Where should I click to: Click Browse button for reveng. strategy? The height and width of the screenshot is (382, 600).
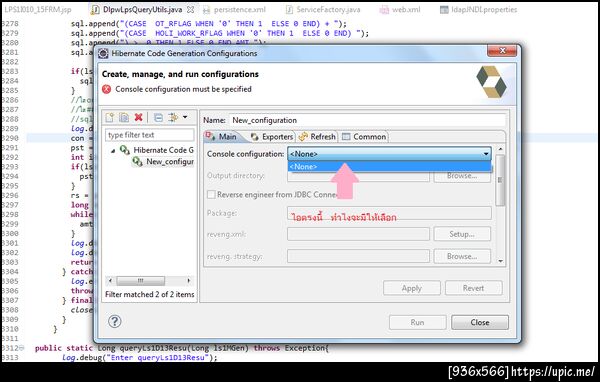tap(462, 256)
